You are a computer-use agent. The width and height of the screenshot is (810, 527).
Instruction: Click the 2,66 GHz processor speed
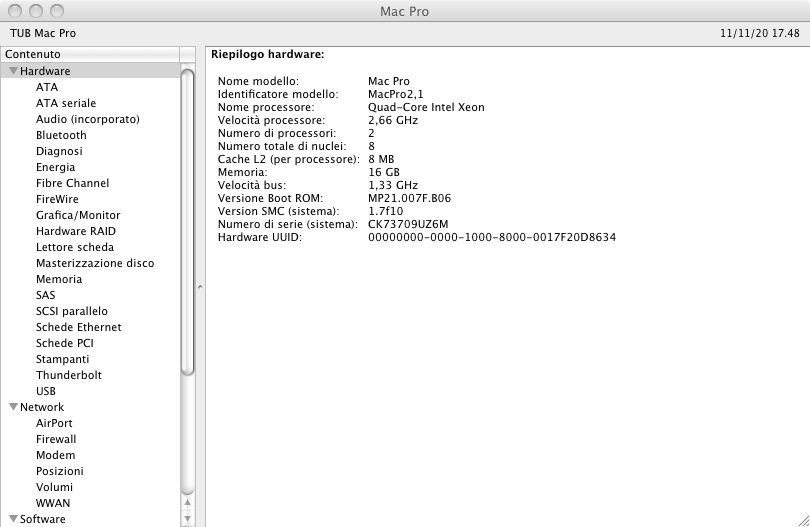coord(393,120)
